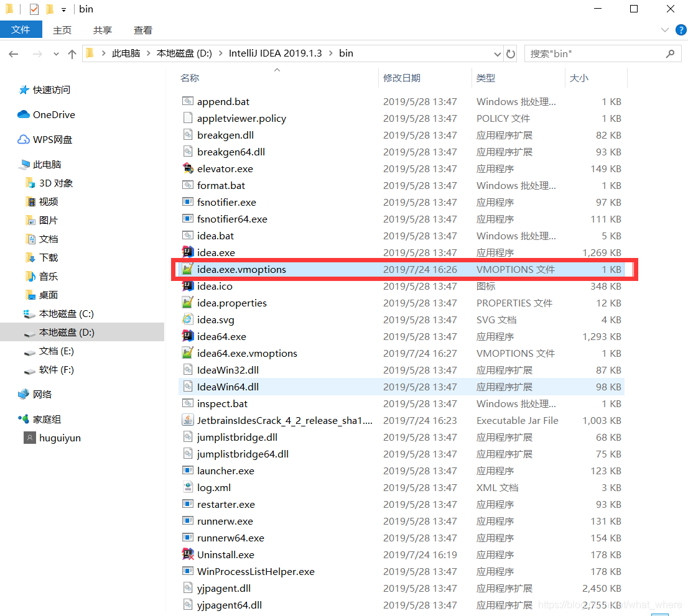Select the yjpagent64.dll file name
This screenshot has height=616, width=688.
(230, 605)
